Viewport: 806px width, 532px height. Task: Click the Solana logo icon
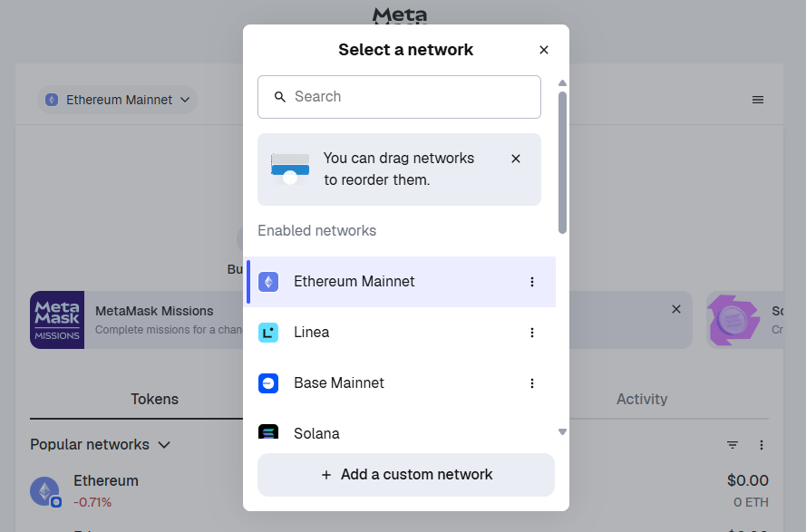point(268,431)
